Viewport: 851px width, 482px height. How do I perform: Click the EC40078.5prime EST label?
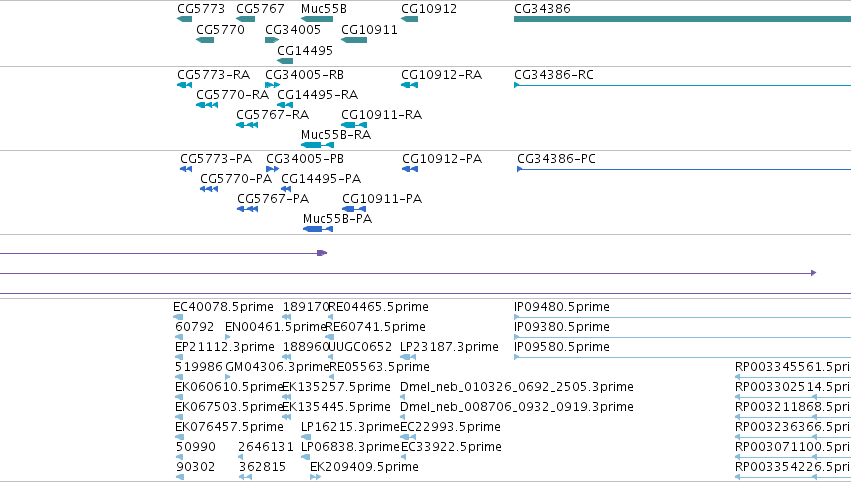pyautogui.click(x=223, y=307)
